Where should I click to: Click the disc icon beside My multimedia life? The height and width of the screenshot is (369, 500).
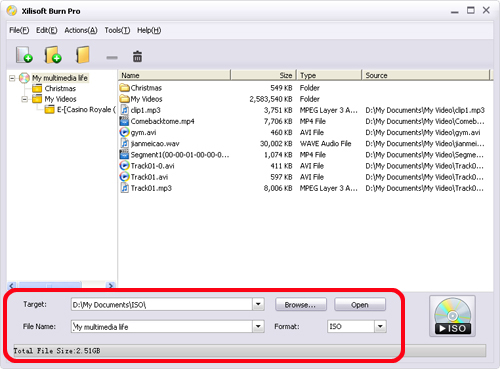pos(24,78)
